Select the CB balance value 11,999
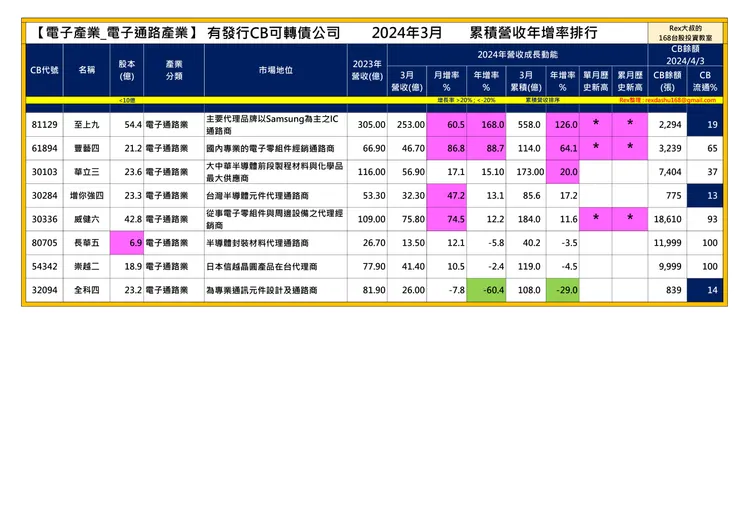This screenshot has width=740, height=523. point(667,243)
